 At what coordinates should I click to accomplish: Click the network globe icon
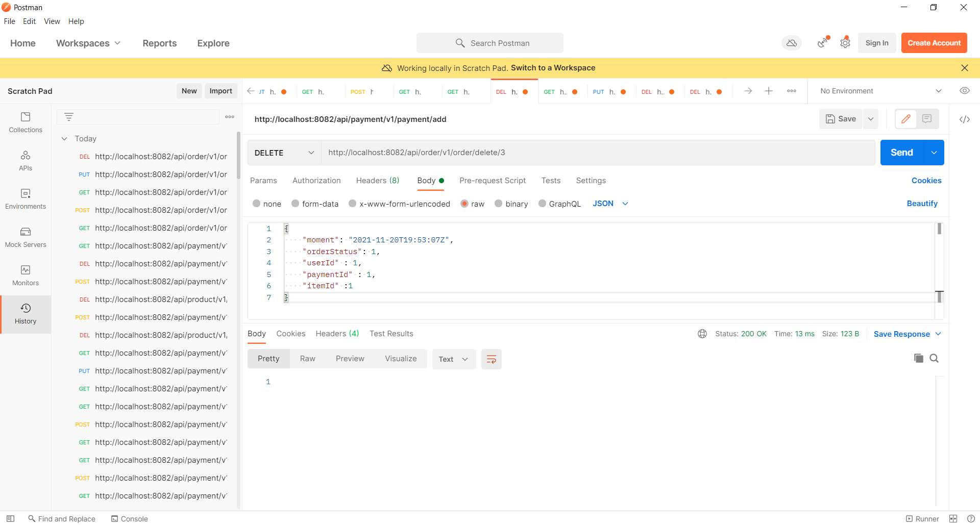pos(702,334)
